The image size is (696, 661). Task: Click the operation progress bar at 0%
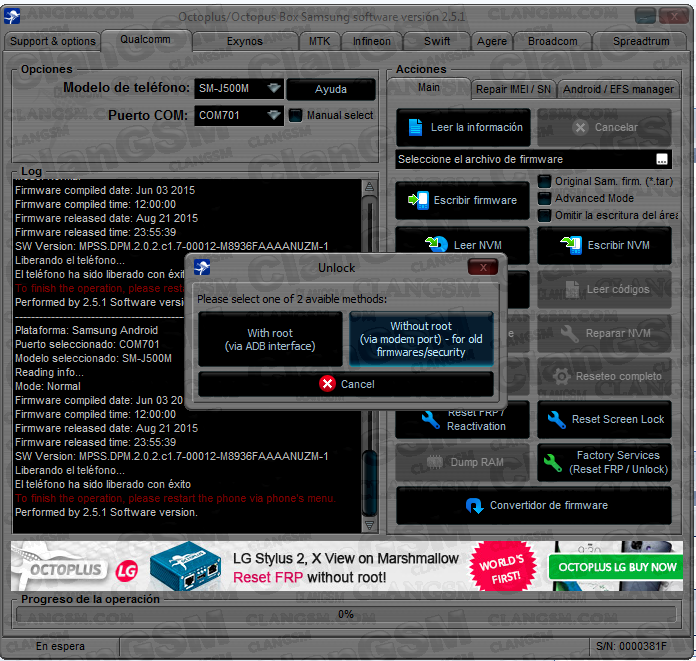point(346,614)
